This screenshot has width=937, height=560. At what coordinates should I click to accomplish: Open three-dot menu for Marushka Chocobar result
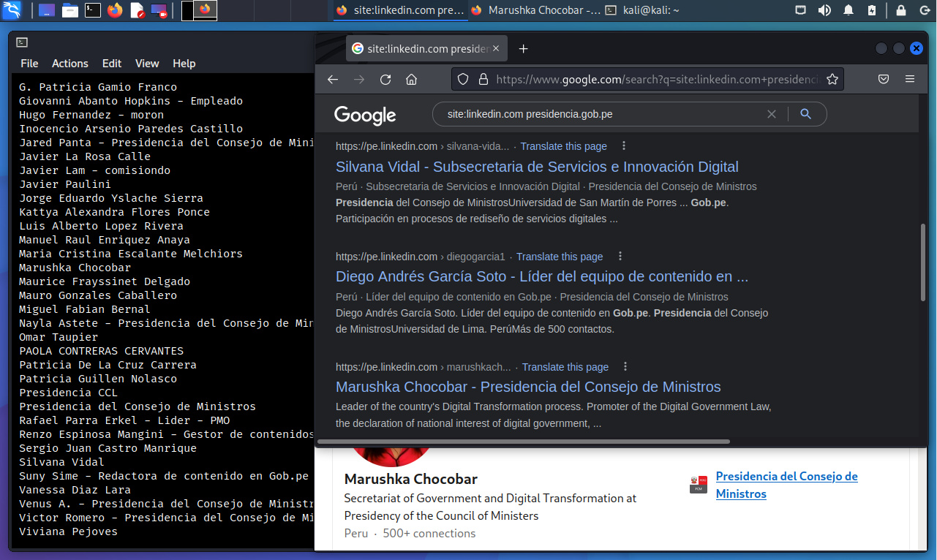[x=625, y=367]
